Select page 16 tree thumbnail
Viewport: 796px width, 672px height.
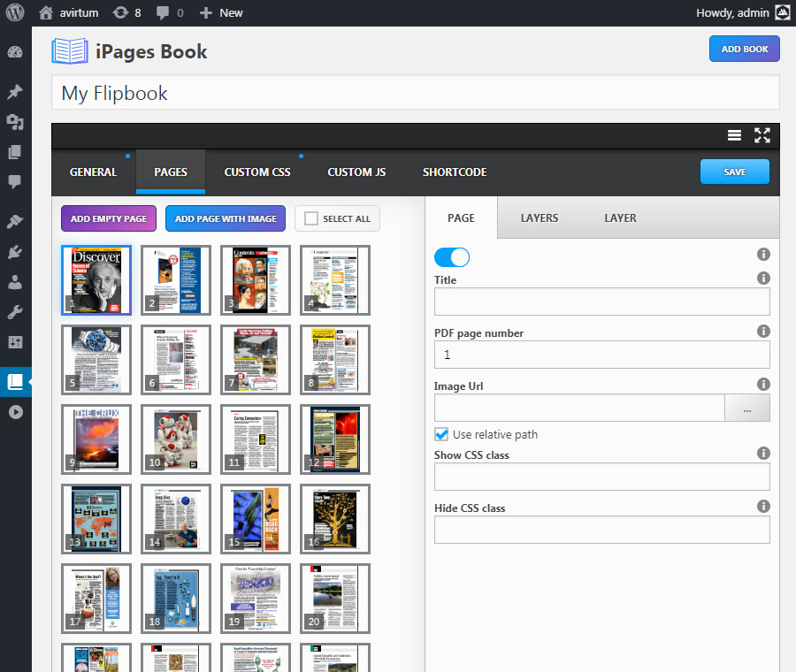coord(335,519)
